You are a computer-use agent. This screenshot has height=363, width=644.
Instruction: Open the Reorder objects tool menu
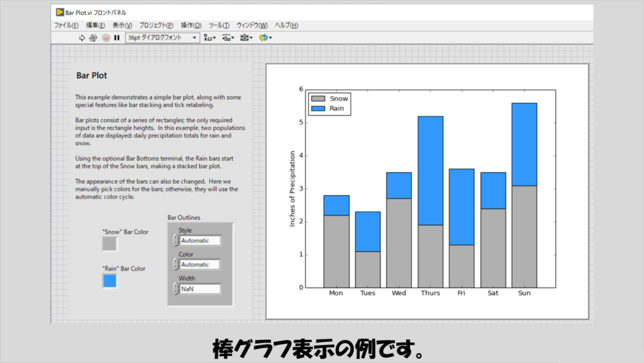pos(265,38)
